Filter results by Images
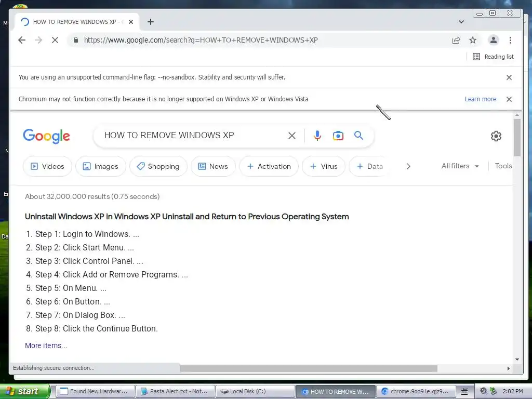 pos(101,166)
